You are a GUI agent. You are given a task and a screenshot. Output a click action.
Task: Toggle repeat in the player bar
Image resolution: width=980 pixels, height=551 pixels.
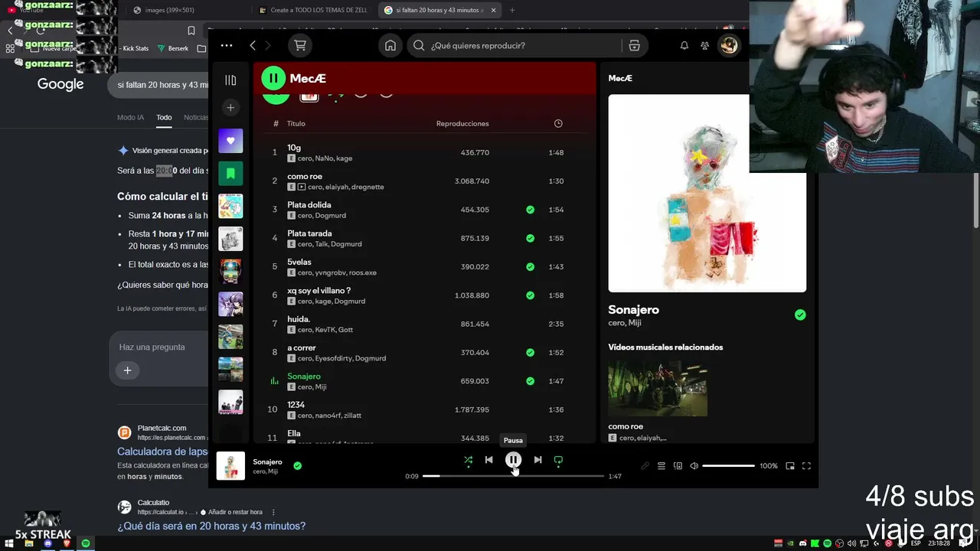point(558,460)
